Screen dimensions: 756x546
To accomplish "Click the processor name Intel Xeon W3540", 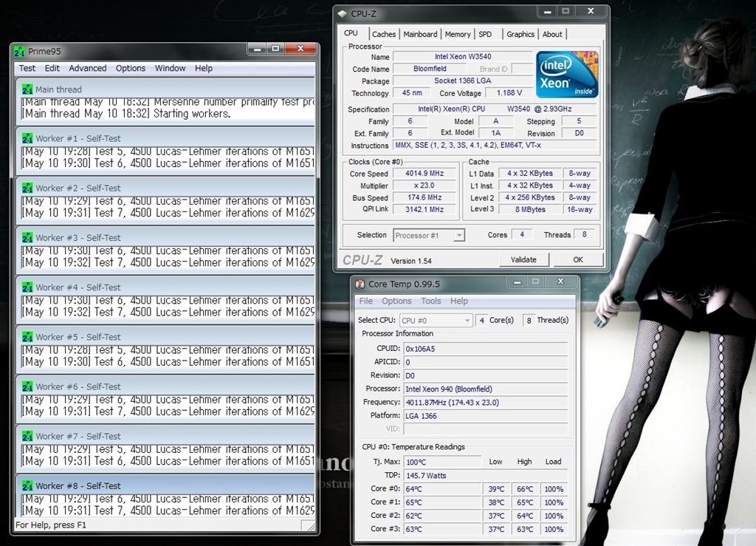I will tap(463, 56).
